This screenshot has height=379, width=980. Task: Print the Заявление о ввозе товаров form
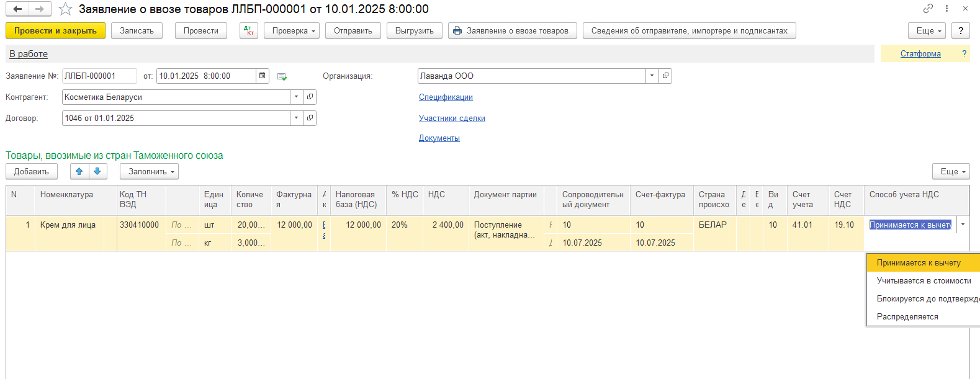(x=513, y=30)
